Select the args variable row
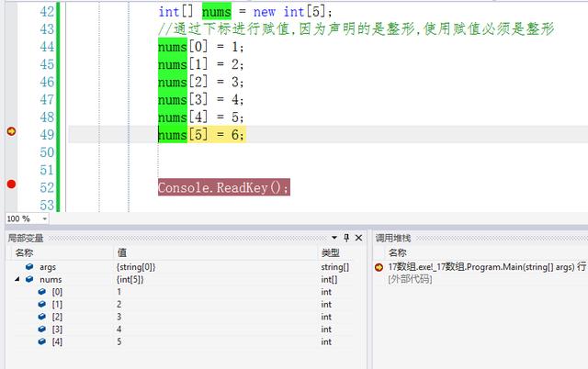588x369 pixels. [x=184, y=267]
